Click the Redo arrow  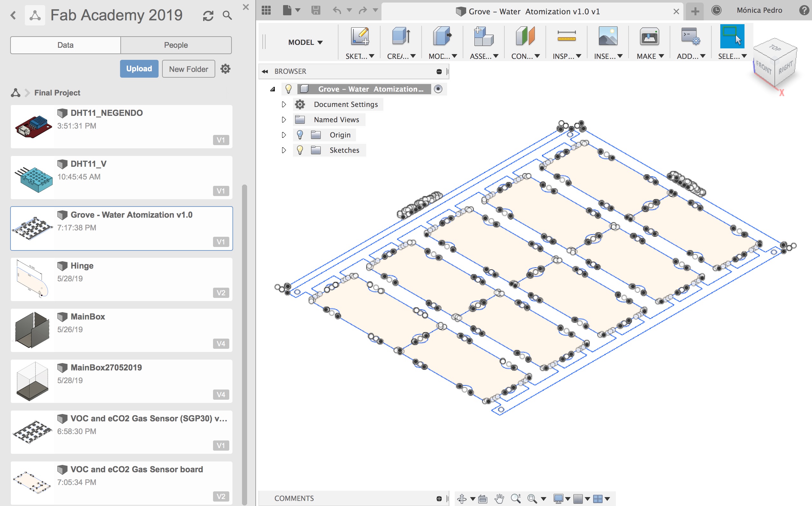pos(363,11)
